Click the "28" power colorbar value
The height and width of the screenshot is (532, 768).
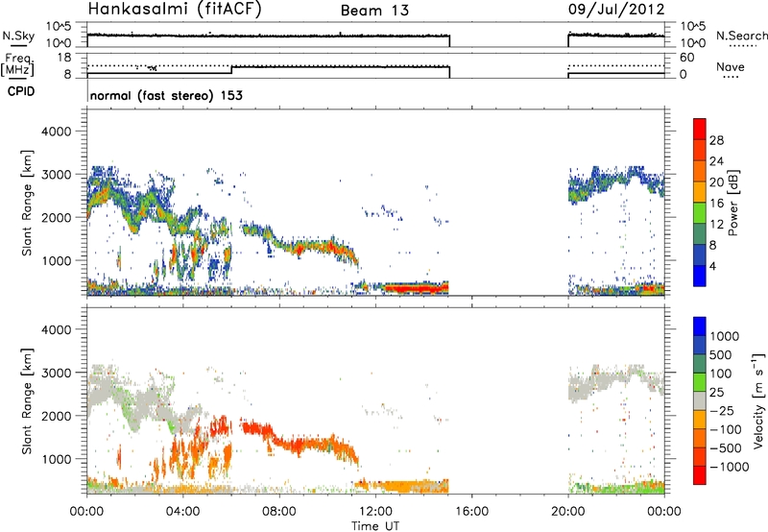[x=716, y=140]
